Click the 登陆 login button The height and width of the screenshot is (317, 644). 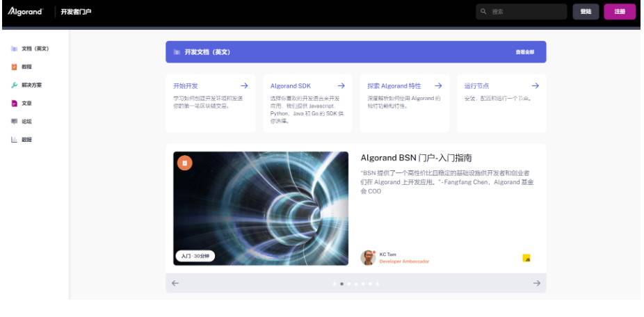pos(586,12)
